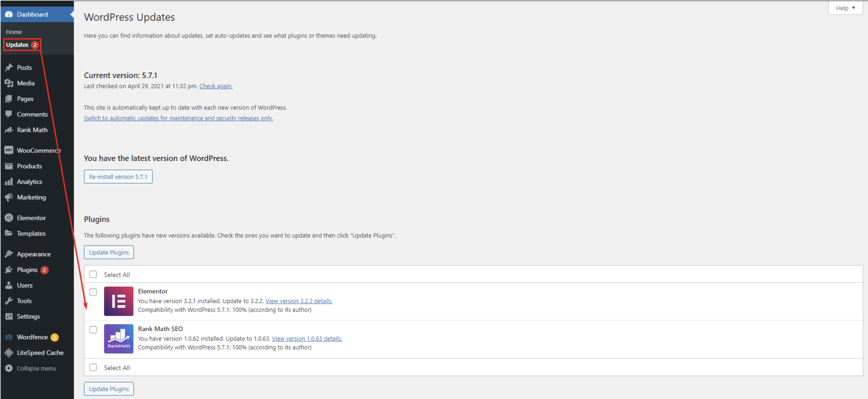This screenshot has width=868, height=399.
Task: Click the Plugins red count badge
Action: 45,270
